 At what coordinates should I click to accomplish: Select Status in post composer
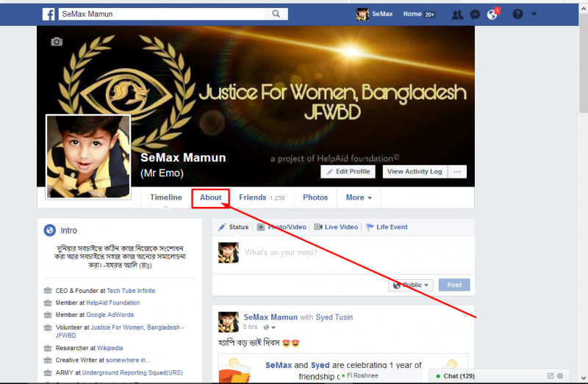[233, 227]
